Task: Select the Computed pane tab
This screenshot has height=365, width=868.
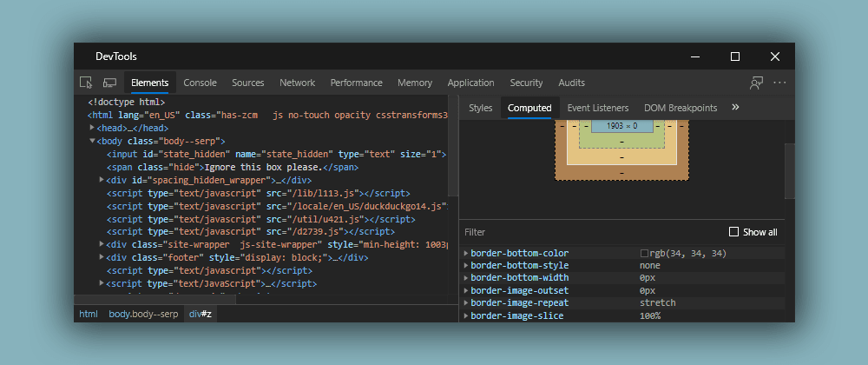Action: tap(529, 108)
